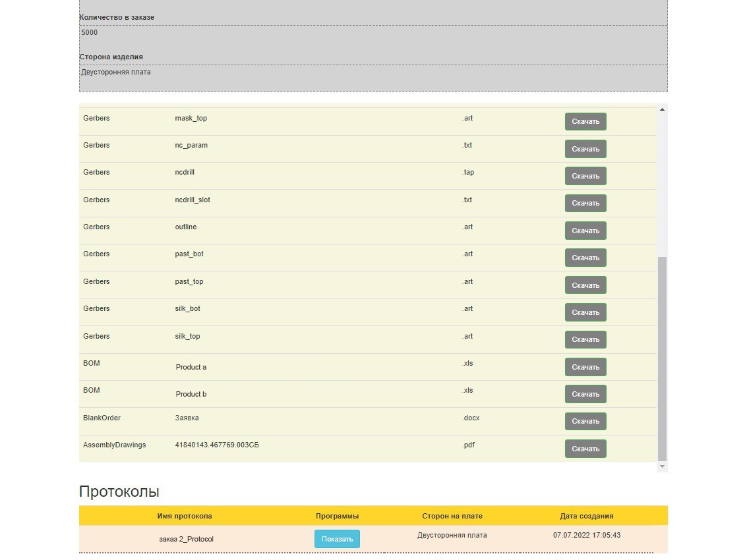Download the past_top art file
This screenshot has width=747, height=560.
click(585, 285)
